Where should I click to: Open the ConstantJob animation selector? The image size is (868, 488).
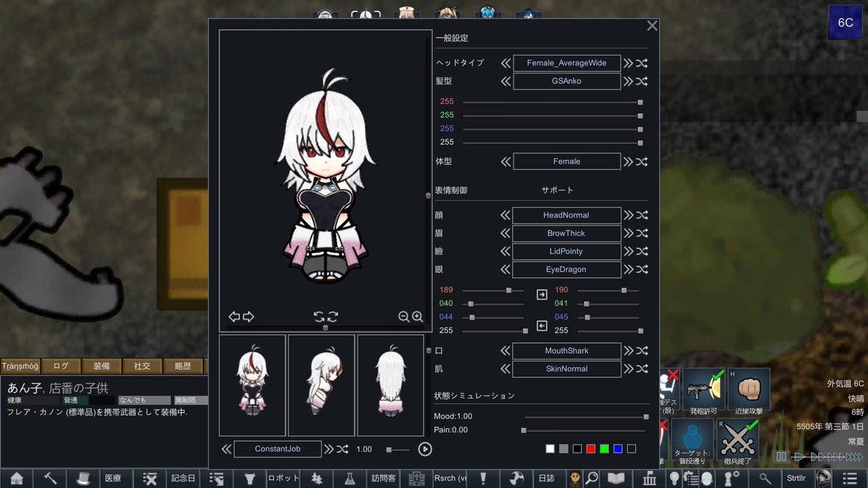point(278,449)
